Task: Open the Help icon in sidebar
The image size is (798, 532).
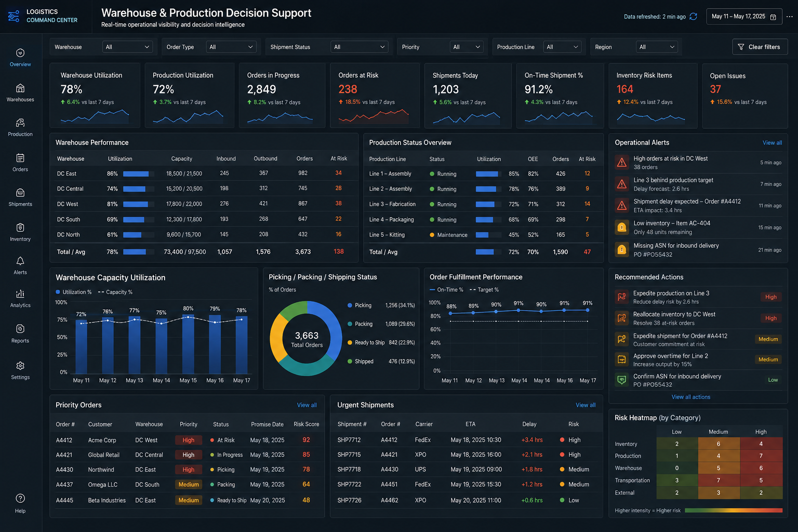Action: (20, 498)
